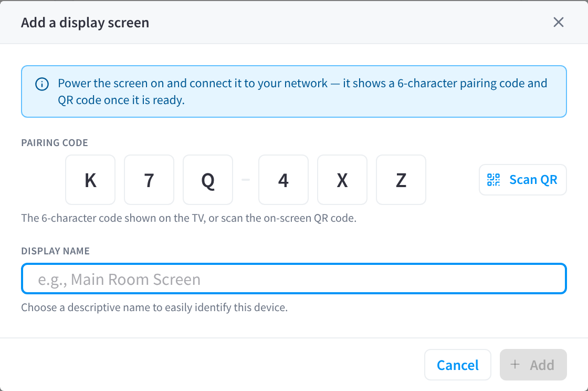Focus the fourth code box showing 4
This screenshot has height=391, width=588.
[x=283, y=180]
